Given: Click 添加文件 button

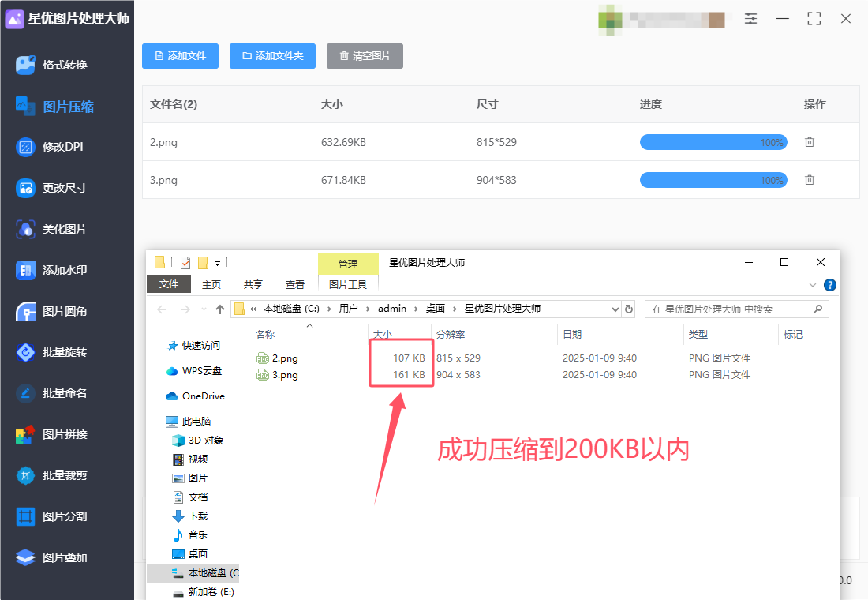Looking at the screenshot, I should tap(181, 56).
